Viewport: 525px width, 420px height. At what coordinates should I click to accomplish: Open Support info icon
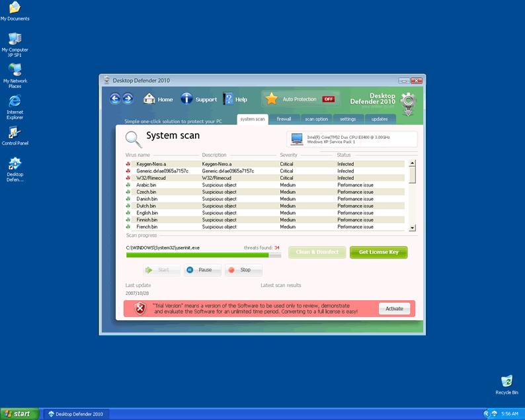coord(186,99)
